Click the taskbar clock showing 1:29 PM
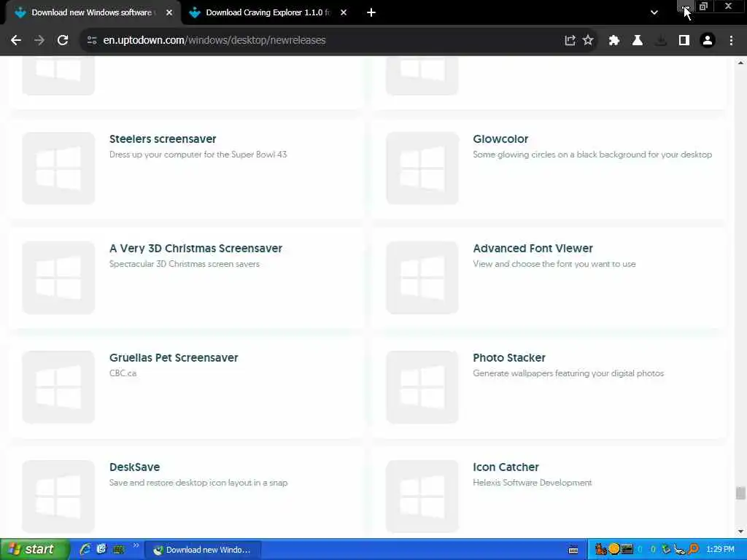The image size is (747, 560). (x=720, y=550)
